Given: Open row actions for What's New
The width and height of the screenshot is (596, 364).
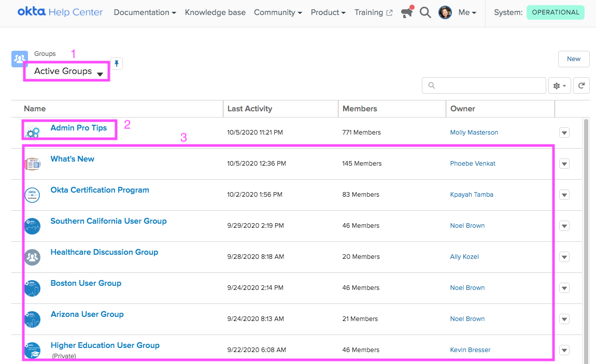Looking at the screenshot, I should (x=564, y=164).
